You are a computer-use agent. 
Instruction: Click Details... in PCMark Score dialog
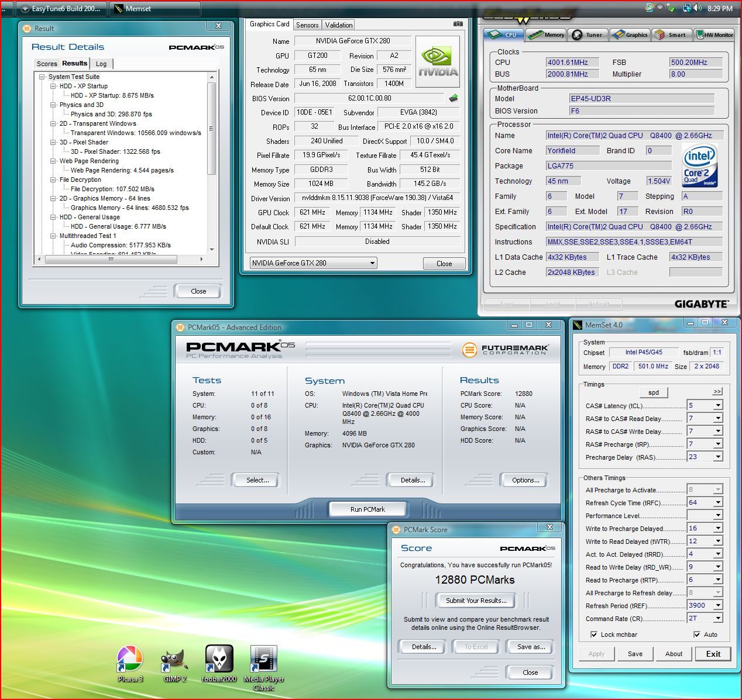coord(424,647)
